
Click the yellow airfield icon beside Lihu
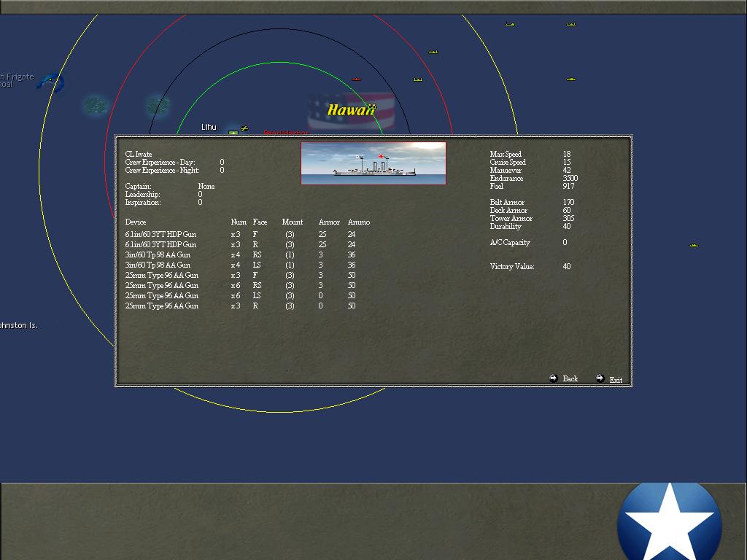pyautogui.click(x=244, y=128)
